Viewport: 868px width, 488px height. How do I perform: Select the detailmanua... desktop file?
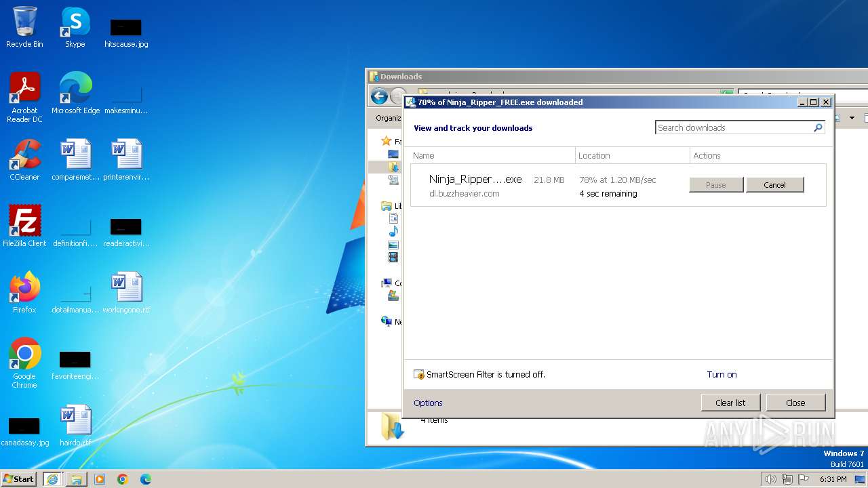75,298
